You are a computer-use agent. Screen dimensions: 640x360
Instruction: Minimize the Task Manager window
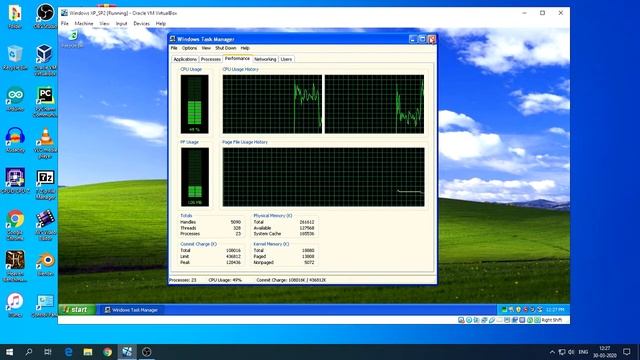[413, 39]
